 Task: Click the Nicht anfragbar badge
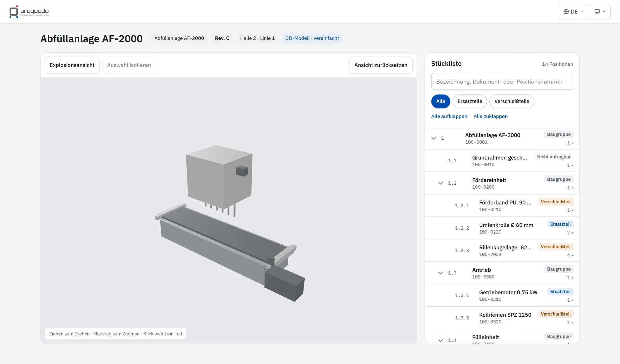(554, 157)
